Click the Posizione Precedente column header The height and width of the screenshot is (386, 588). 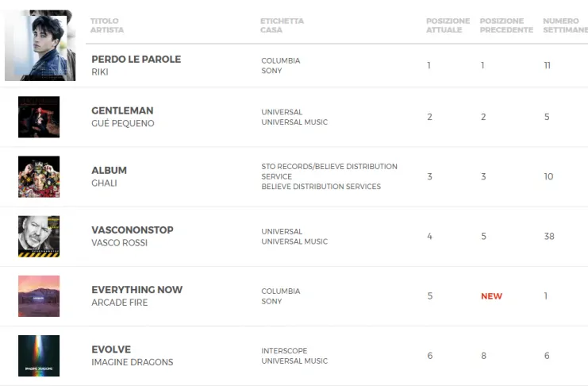[x=506, y=25]
